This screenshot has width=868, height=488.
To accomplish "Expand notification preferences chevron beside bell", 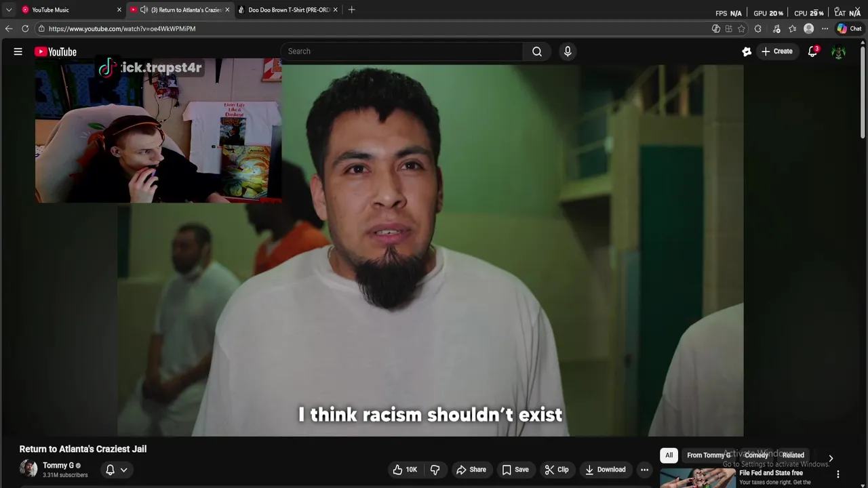I will point(123,470).
